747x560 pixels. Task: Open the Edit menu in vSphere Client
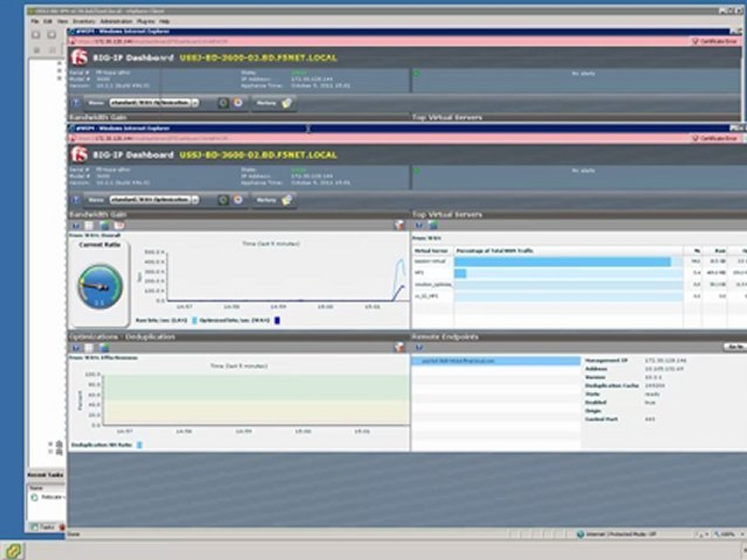[48, 21]
